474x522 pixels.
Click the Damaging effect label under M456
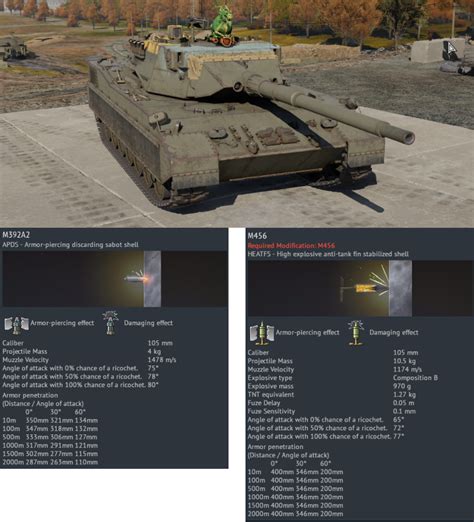pos(394,333)
